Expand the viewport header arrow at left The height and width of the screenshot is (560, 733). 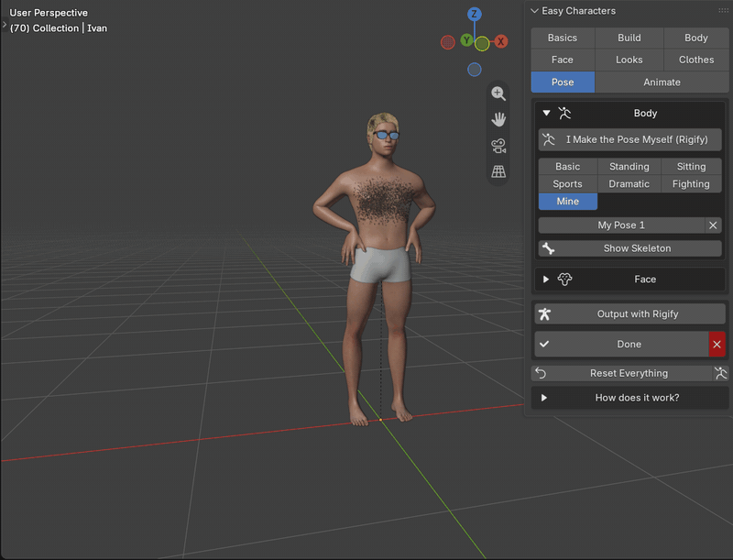(x=5, y=24)
